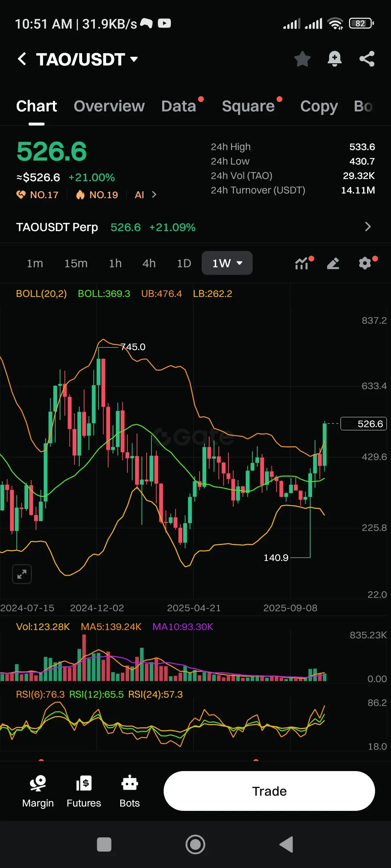Viewport: 391px width, 868px height.
Task: Select the 4h timeframe
Action: coord(149,263)
